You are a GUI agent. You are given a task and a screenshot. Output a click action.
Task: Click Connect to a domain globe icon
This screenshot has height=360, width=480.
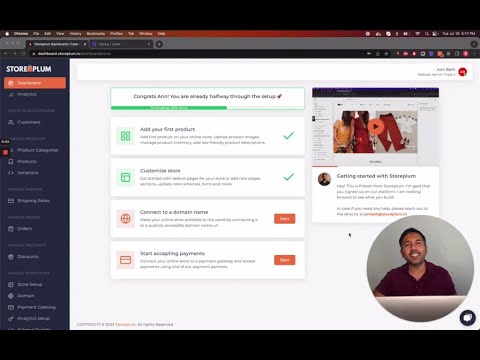click(x=125, y=219)
